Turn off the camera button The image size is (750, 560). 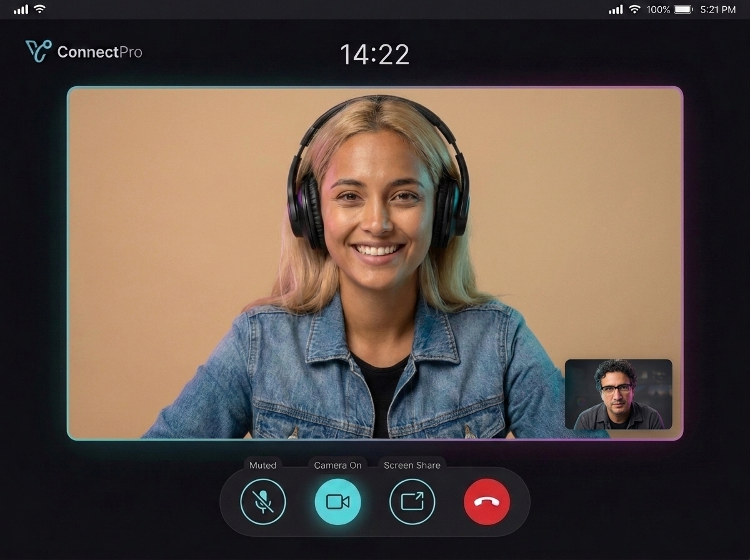pos(337,501)
